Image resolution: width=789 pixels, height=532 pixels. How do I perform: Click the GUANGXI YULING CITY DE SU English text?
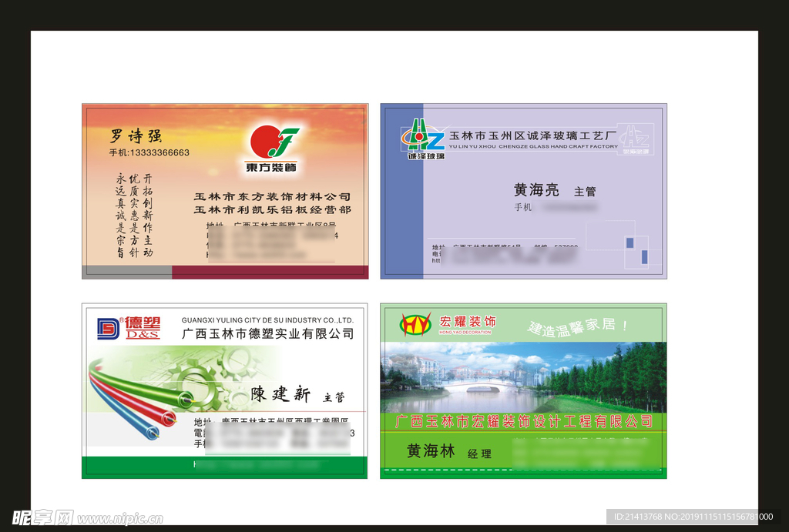pos(267,320)
